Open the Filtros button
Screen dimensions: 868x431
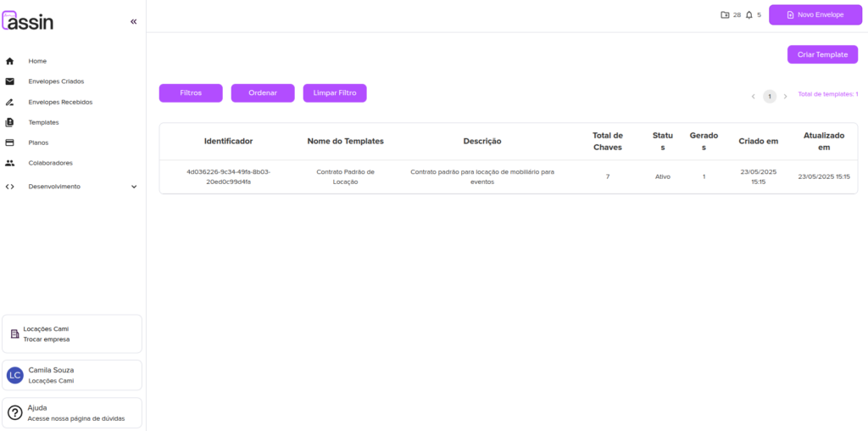191,93
